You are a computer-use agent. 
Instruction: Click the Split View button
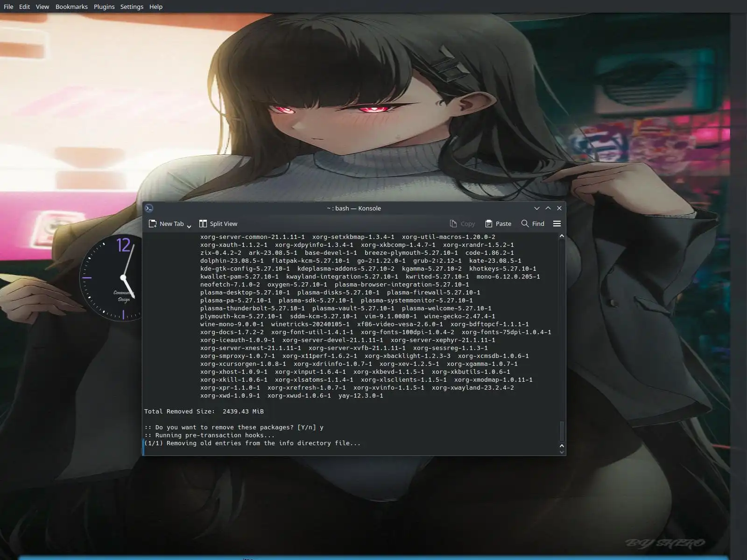coord(218,224)
